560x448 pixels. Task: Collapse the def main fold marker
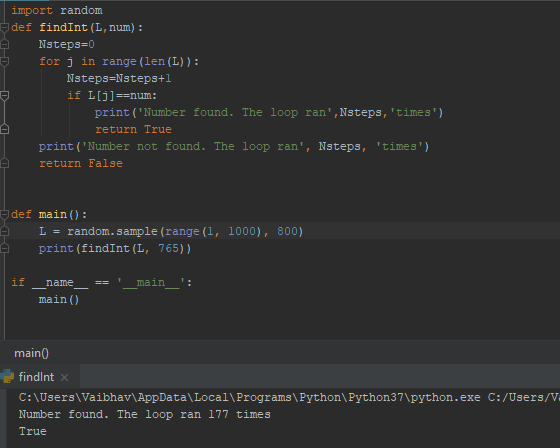[x=4, y=215]
